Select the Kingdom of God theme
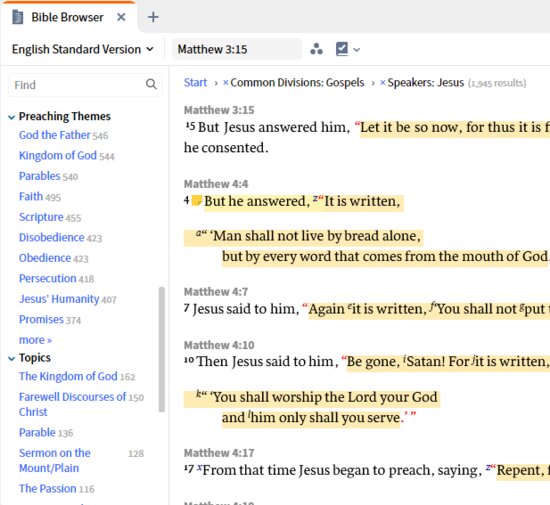The width and height of the screenshot is (550, 505). click(58, 155)
